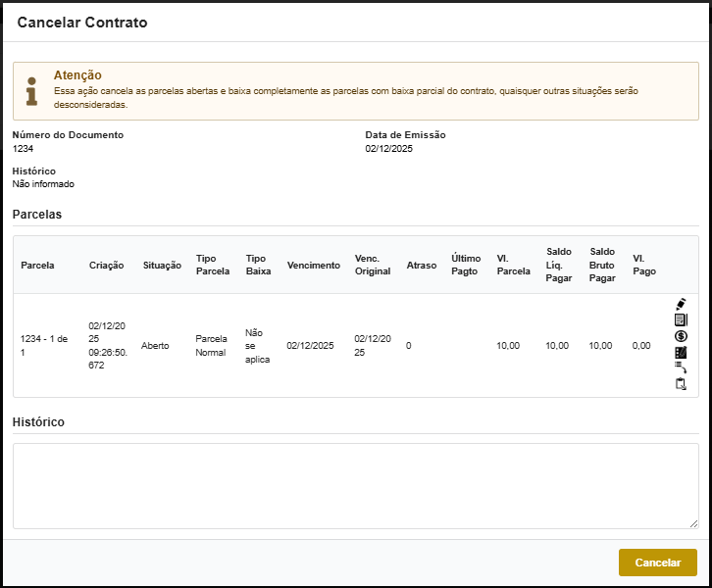Viewport: 712px width, 588px height.
Task: Click the Parcela column header
Action: 37,266
